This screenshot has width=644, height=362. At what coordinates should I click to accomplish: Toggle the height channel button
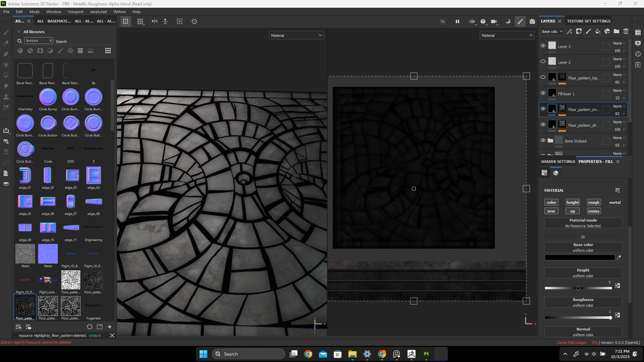click(573, 202)
